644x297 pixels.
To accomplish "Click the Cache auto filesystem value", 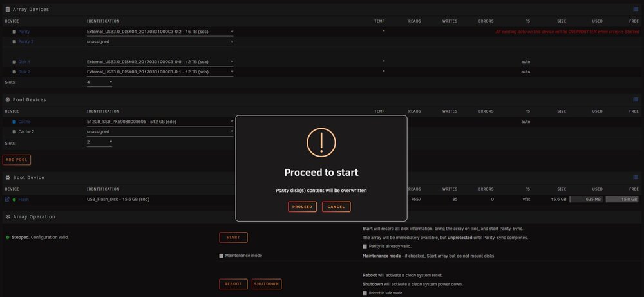I will tap(526, 122).
